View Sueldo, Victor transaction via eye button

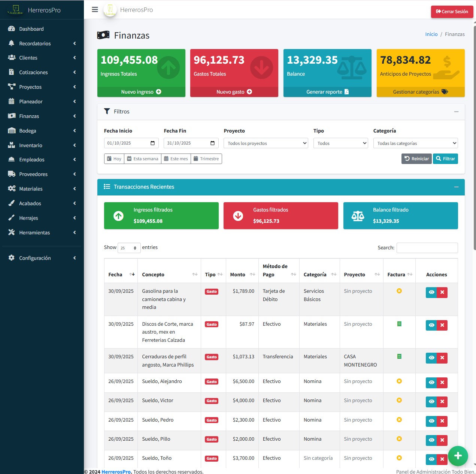click(431, 402)
